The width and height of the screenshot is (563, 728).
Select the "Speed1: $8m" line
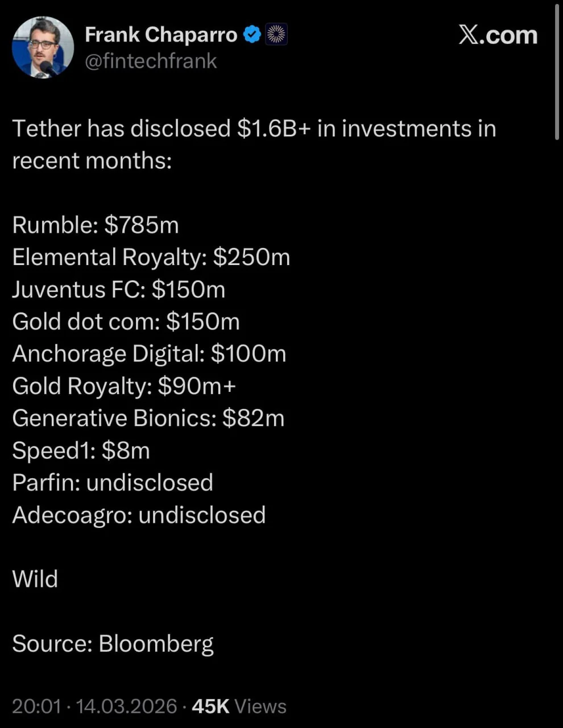(x=81, y=450)
